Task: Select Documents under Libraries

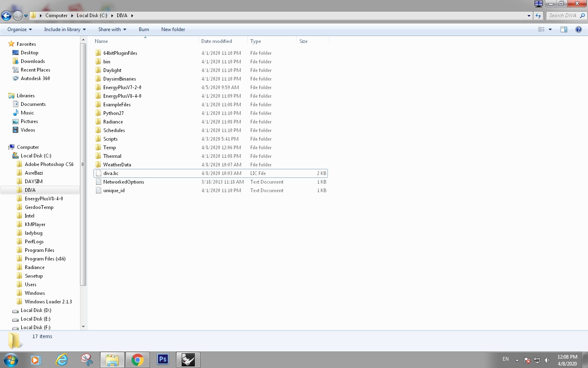Action: (33, 104)
